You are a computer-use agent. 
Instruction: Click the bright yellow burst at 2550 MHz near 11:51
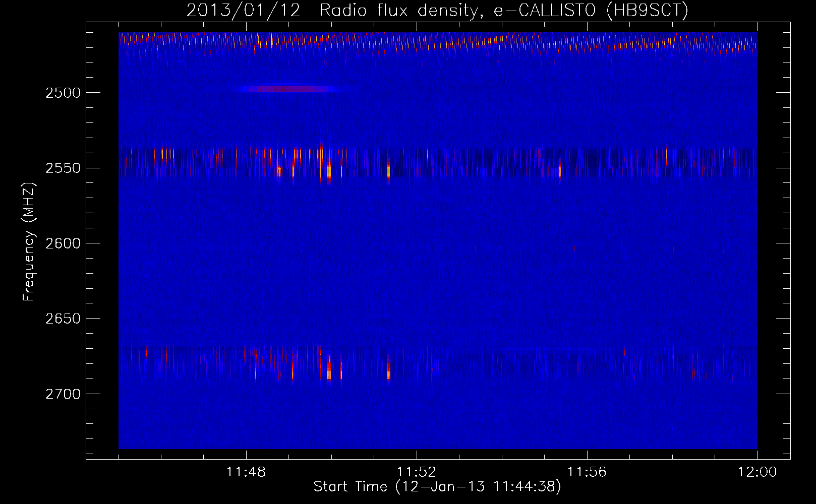[x=388, y=171]
